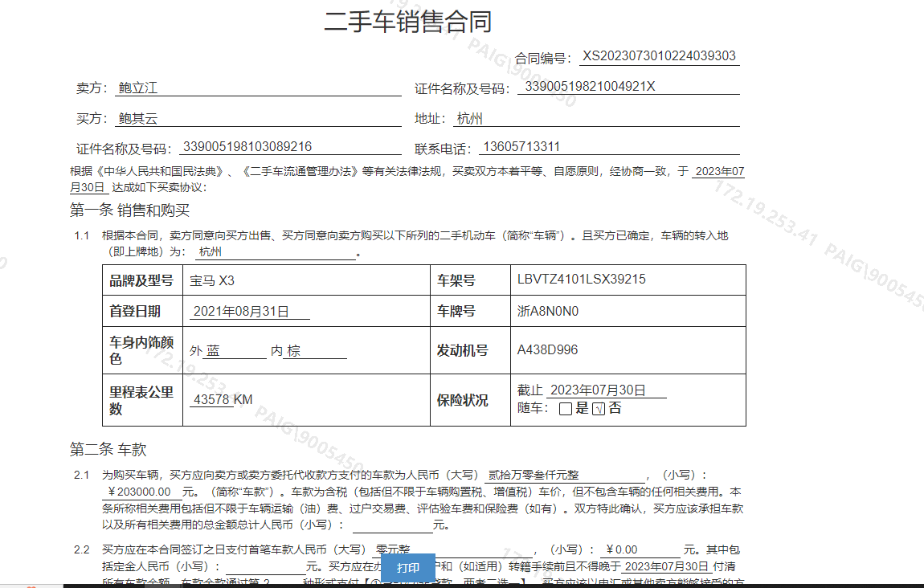Click the blue 打印 print button
Screen dimensions: 924x588
click(408, 567)
